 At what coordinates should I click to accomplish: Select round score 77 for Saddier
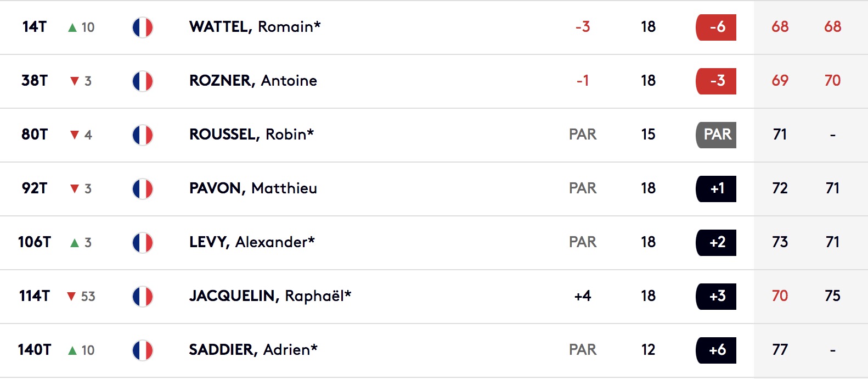pyautogui.click(x=780, y=350)
